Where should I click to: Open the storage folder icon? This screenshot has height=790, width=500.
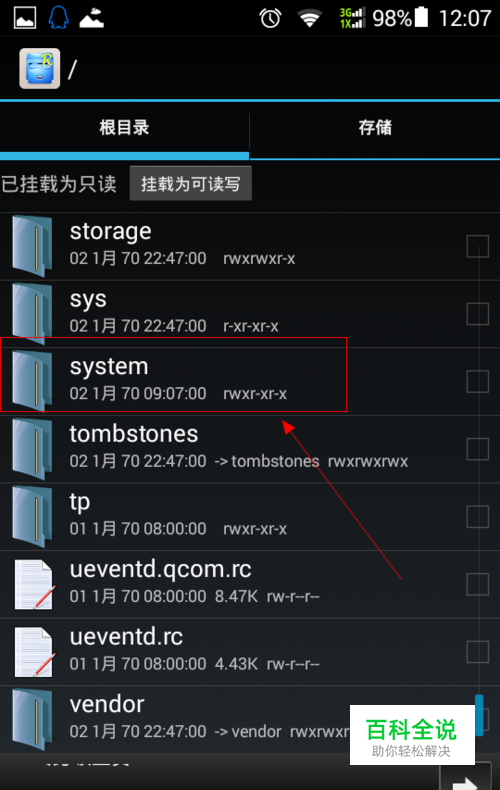click(33, 246)
